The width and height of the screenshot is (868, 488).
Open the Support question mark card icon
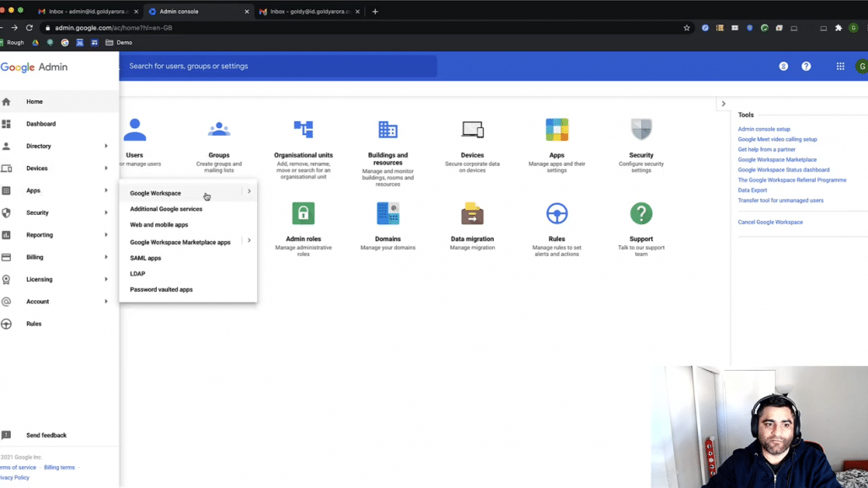coord(641,213)
